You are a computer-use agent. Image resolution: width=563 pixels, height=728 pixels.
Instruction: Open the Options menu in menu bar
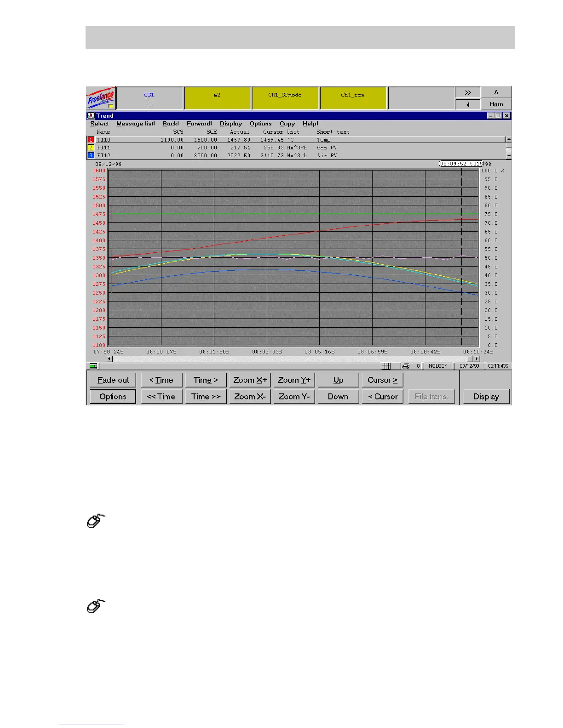261,124
